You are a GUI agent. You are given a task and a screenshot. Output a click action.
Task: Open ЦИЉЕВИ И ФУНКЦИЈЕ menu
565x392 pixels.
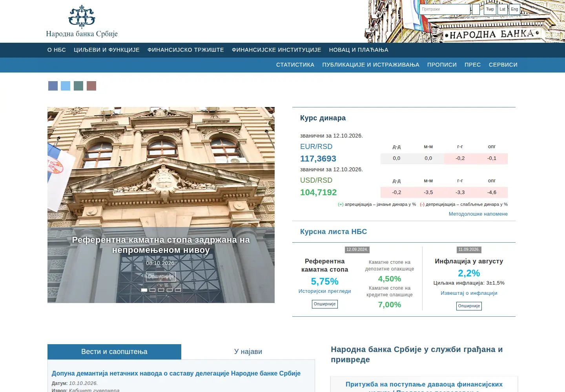coord(107,50)
